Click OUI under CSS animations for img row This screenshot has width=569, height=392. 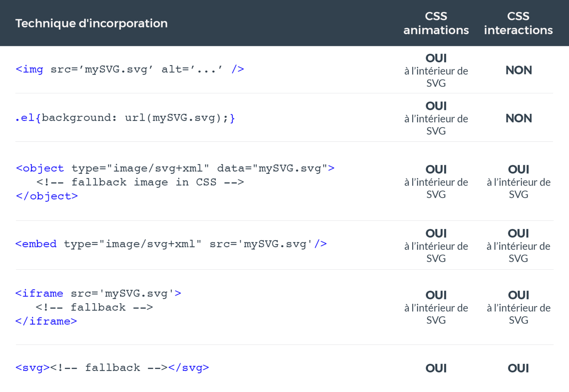436,58
